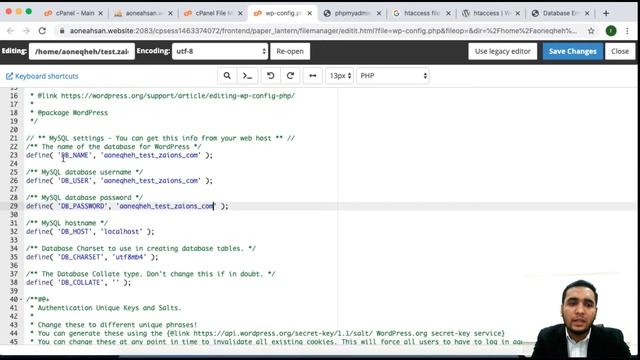Click Save Changes
Viewport: 640px width, 360px height.
[x=573, y=51]
